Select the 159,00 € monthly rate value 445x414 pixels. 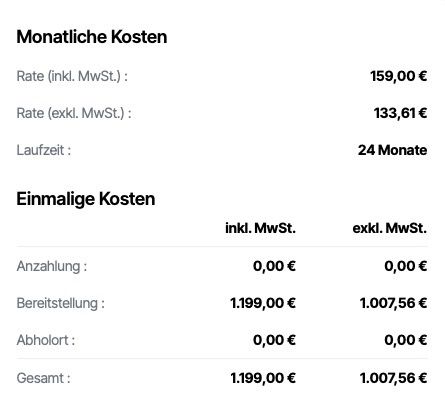[399, 76]
